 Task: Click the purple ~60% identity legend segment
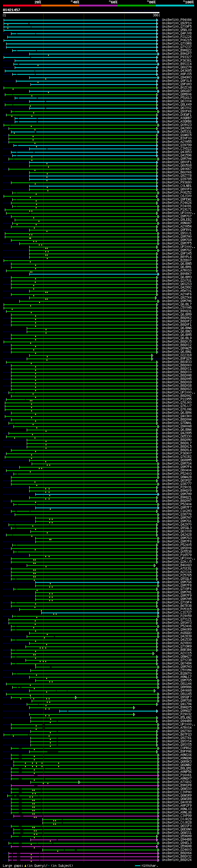pyautogui.click(x=99, y=6)
